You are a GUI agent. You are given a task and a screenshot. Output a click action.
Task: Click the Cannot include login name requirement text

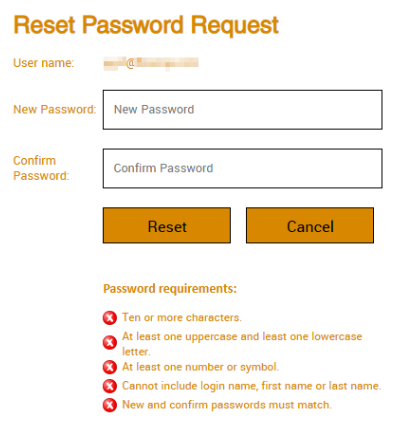(x=252, y=386)
